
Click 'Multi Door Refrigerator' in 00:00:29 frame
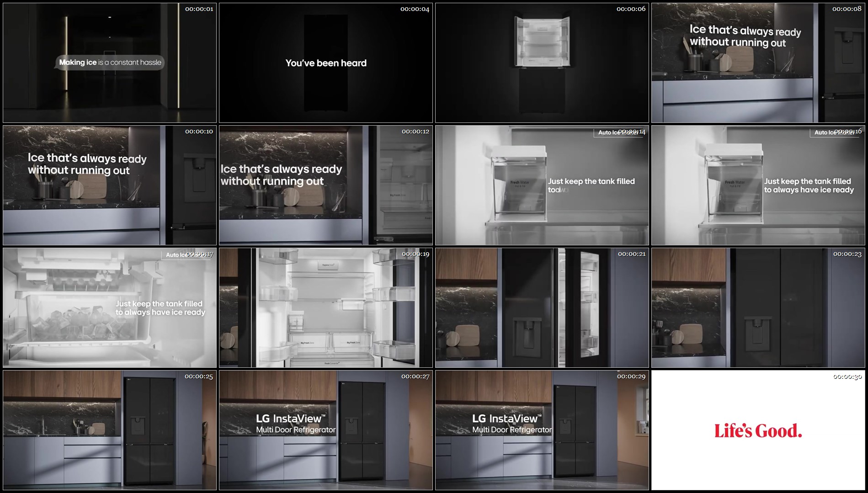[x=512, y=430]
